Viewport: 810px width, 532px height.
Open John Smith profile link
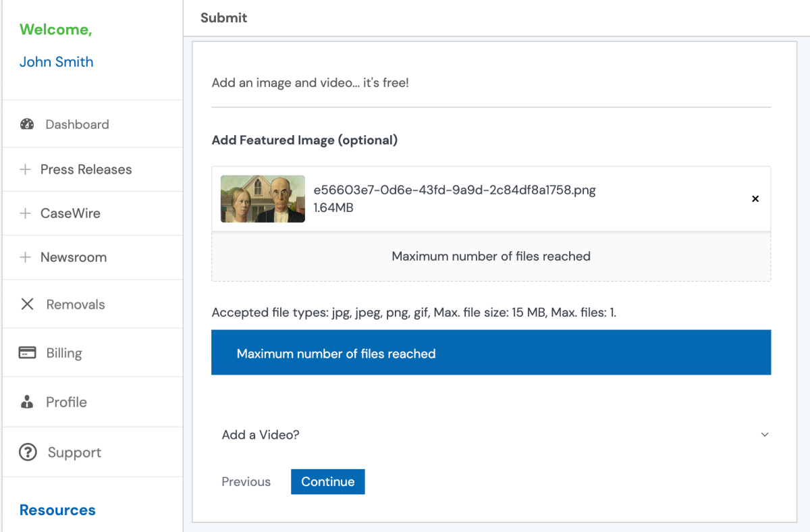point(57,61)
